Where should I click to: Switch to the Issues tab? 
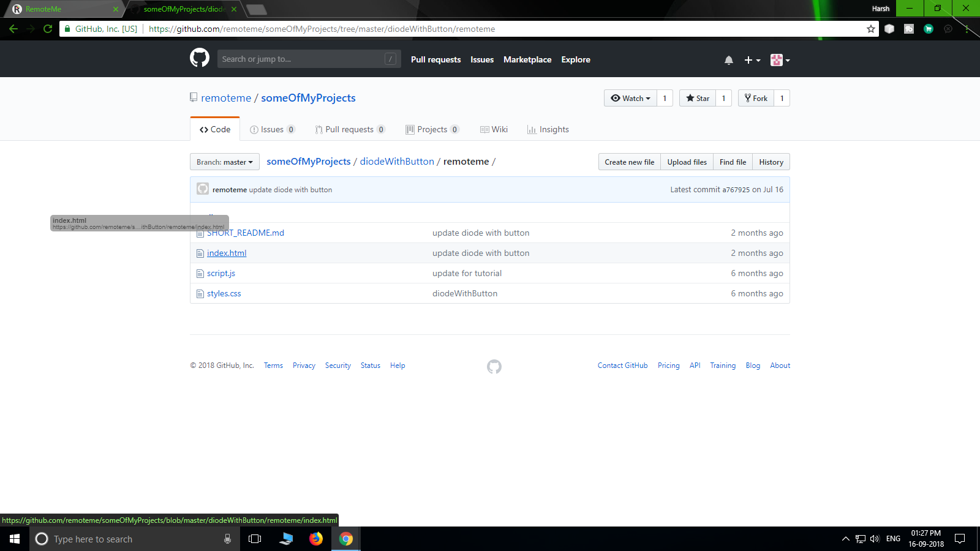(273, 129)
